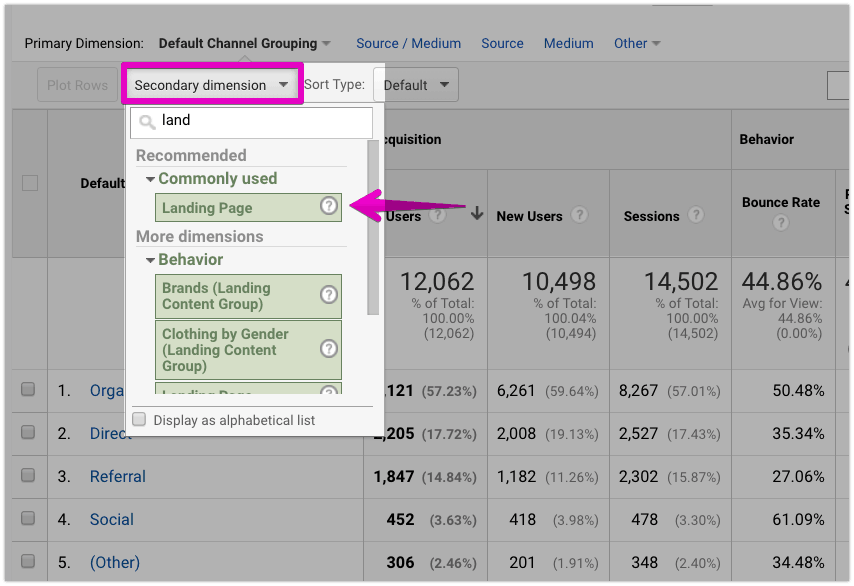Click the total Sessions value 14,502
Viewport: 854px width, 586px height.
pos(681,282)
